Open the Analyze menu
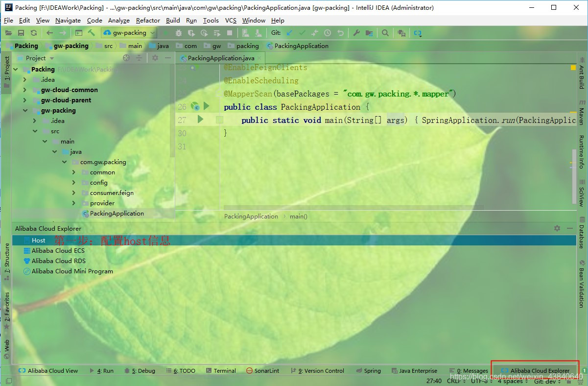 [x=119, y=20]
